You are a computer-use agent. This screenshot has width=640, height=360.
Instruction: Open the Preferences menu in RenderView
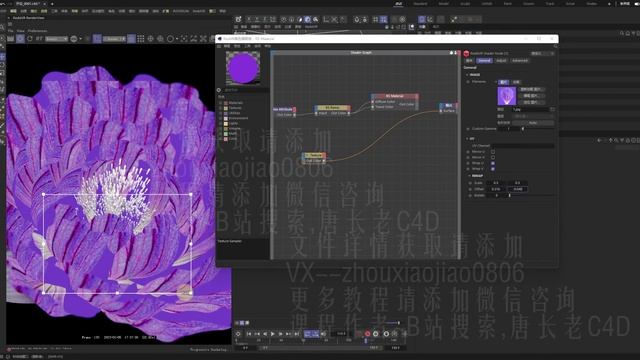tap(37, 31)
